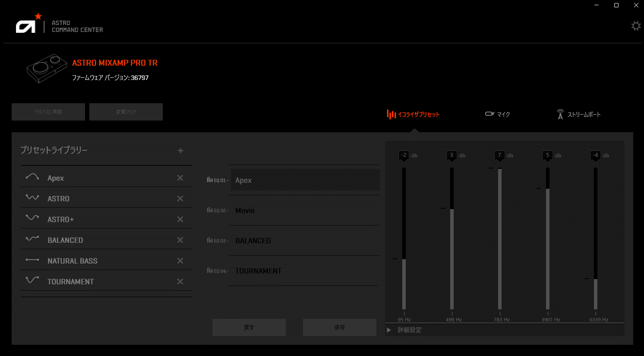Click the 保存 save button
The image size is (644, 356).
(x=340, y=327)
